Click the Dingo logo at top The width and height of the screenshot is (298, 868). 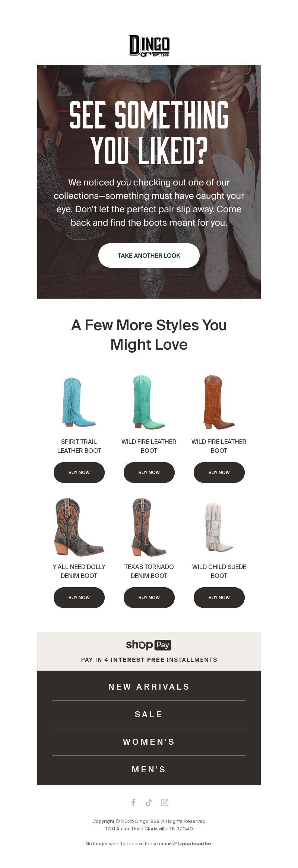[x=149, y=46]
